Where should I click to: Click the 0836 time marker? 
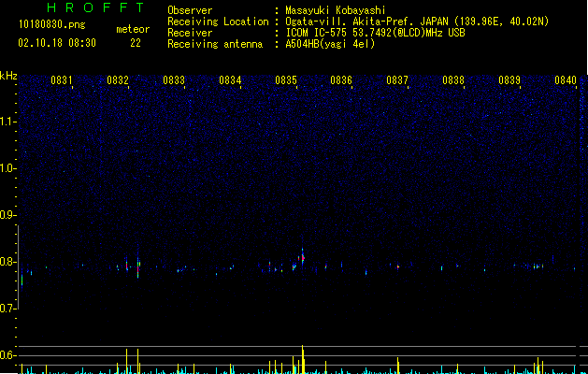tap(341, 80)
